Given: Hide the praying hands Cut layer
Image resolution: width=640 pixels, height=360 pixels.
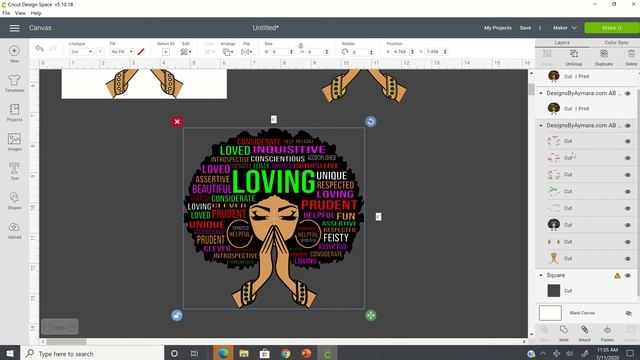Looking at the screenshot, I should (x=628, y=259).
